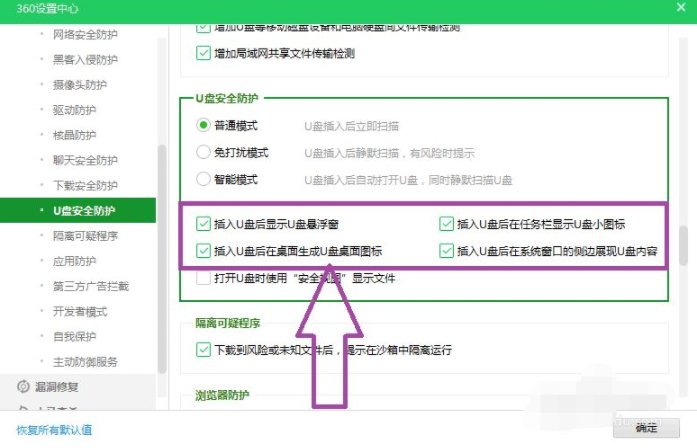
Task: Uncheck 插入U盘后在系统窗口的侧边展现U盘内容
Action: coord(446,251)
